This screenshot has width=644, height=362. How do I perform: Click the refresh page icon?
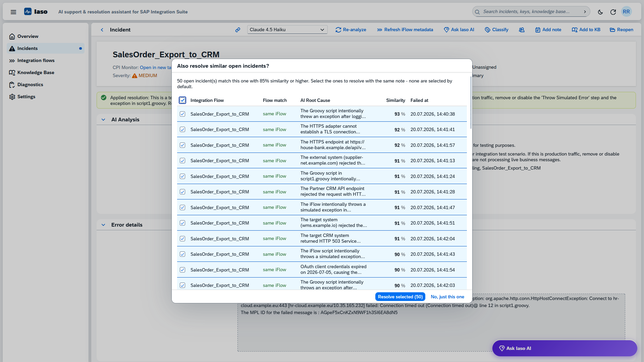pos(613,12)
